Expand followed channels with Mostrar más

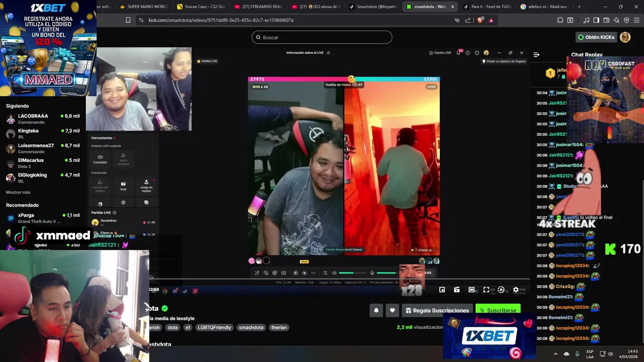click(x=18, y=192)
